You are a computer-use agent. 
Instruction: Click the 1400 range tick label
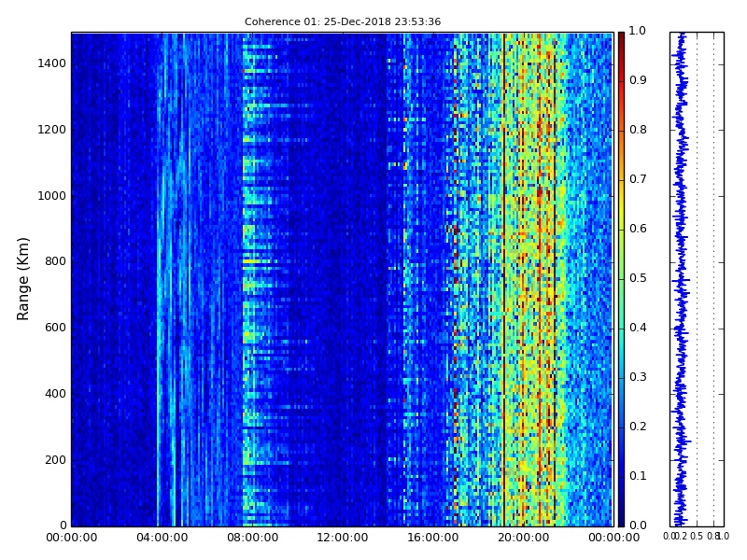51,63
